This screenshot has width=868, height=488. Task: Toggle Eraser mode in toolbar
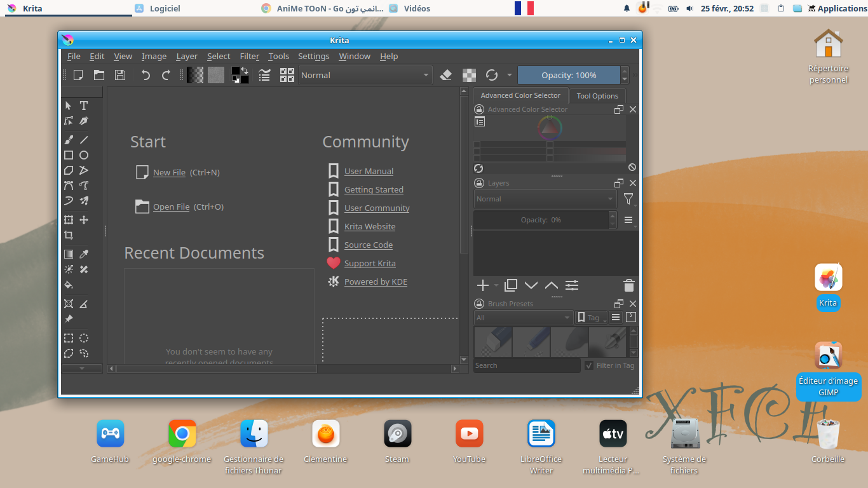click(x=445, y=75)
